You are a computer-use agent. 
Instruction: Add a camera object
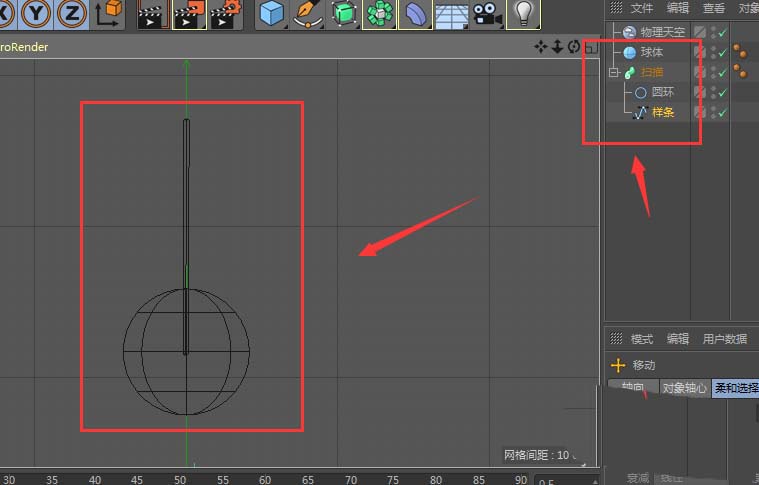point(487,13)
